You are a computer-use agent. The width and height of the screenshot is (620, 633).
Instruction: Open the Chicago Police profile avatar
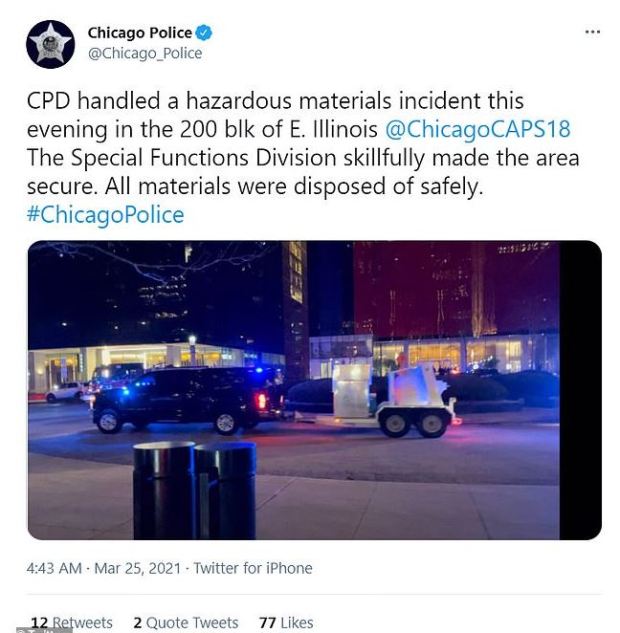[50, 44]
